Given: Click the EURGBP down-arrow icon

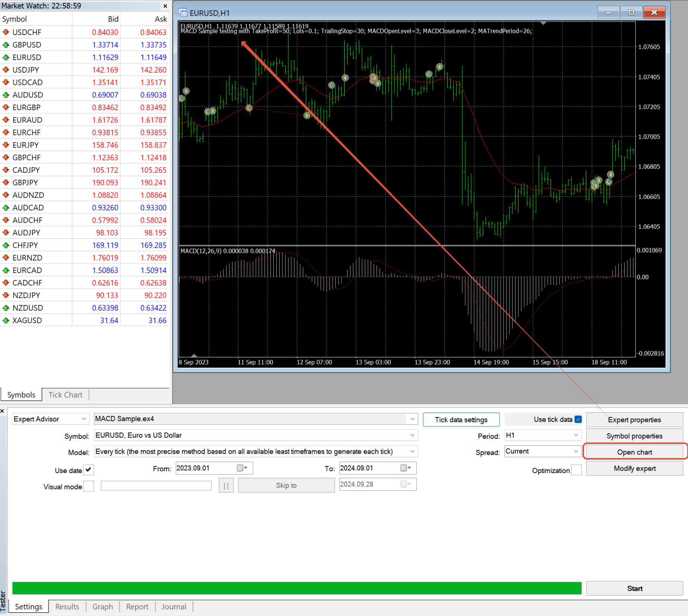Looking at the screenshot, I should click(x=6, y=107).
